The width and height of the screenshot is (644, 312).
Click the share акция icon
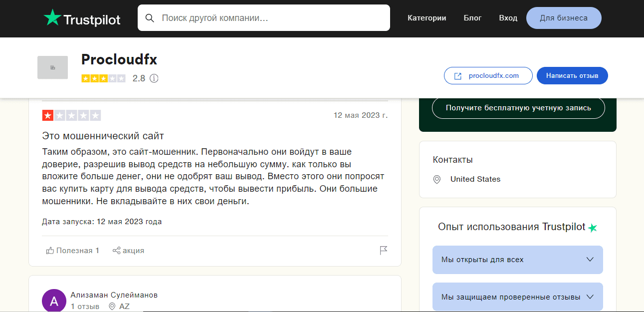point(116,251)
